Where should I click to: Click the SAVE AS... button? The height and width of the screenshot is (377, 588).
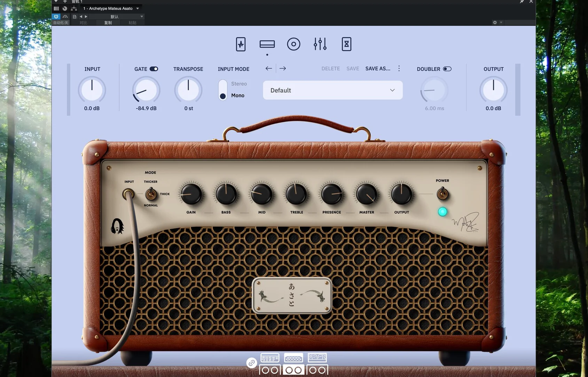pyautogui.click(x=378, y=69)
